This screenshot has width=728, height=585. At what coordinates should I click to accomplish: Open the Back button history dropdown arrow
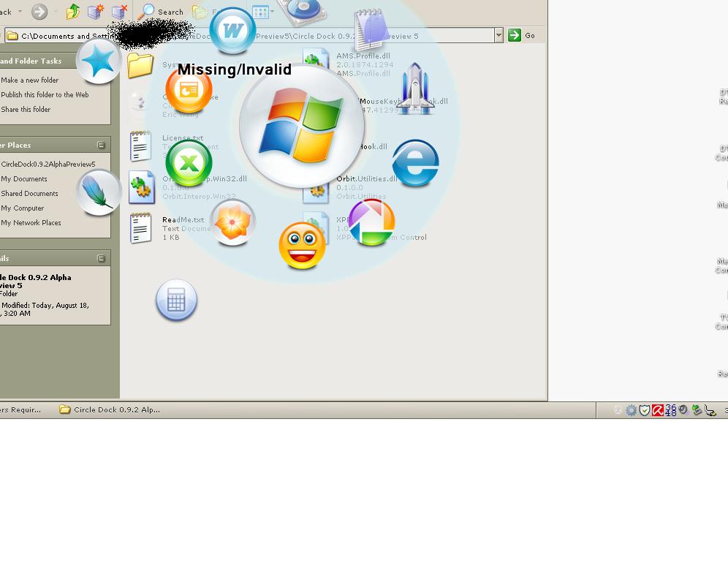20,12
